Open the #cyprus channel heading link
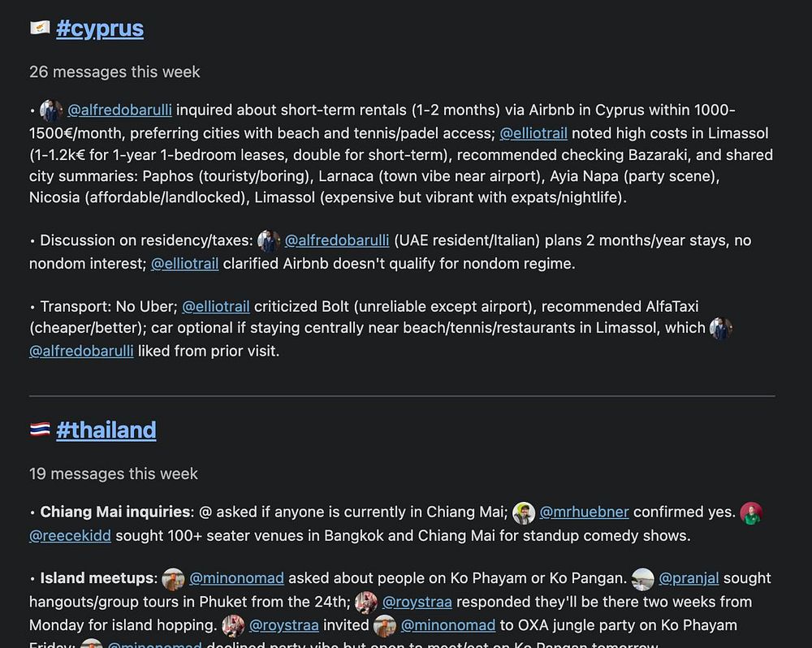 (x=100, y=28)
